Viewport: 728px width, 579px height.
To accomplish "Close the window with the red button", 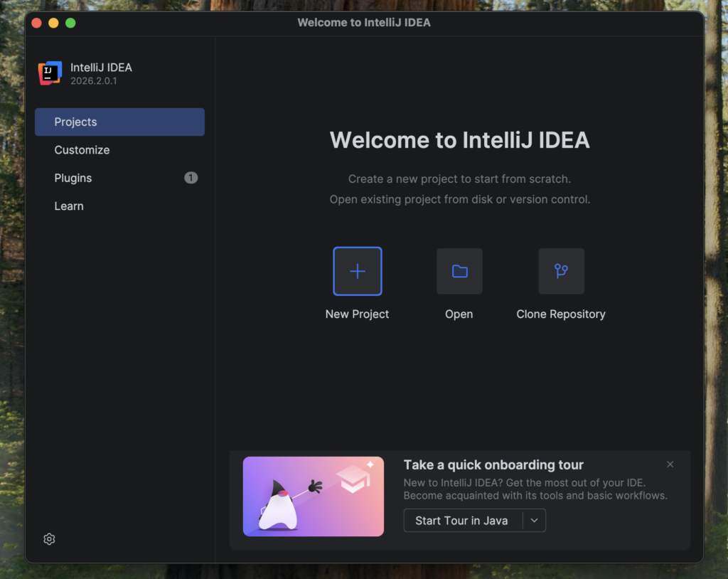I will (37, 23).
